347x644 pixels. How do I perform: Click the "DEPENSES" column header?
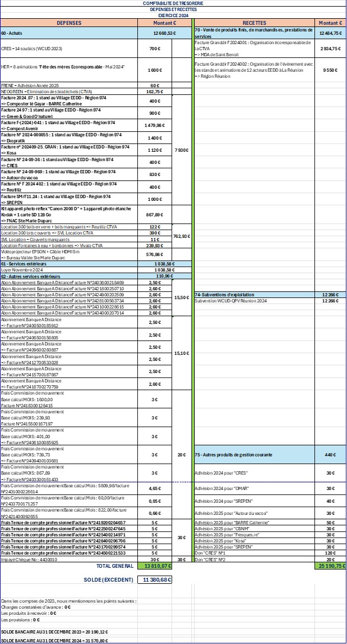(69, 23)
